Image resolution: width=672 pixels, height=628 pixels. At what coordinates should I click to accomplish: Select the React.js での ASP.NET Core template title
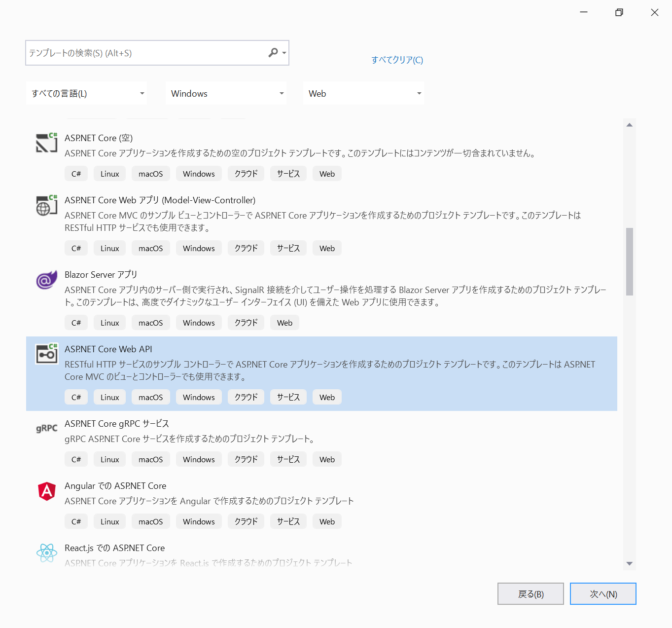tap(114, 548)
